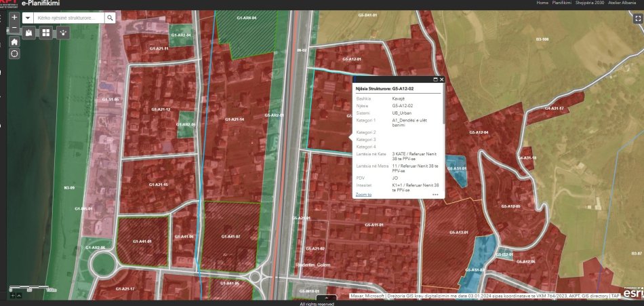The width and height of the screenshot is (644, 306).
Task: Go to Shqipëria 2030 page
Action: point(591,3)
